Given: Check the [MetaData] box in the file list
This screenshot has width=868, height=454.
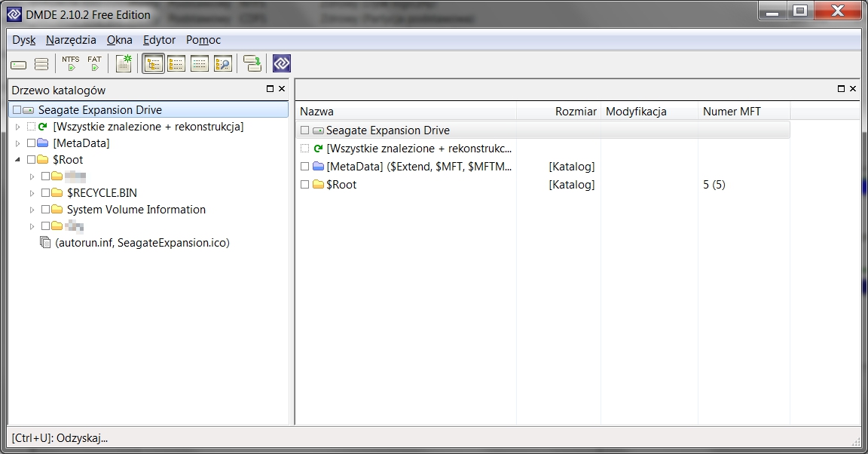Looking at the screenshot, I should [x=304, y=167].
